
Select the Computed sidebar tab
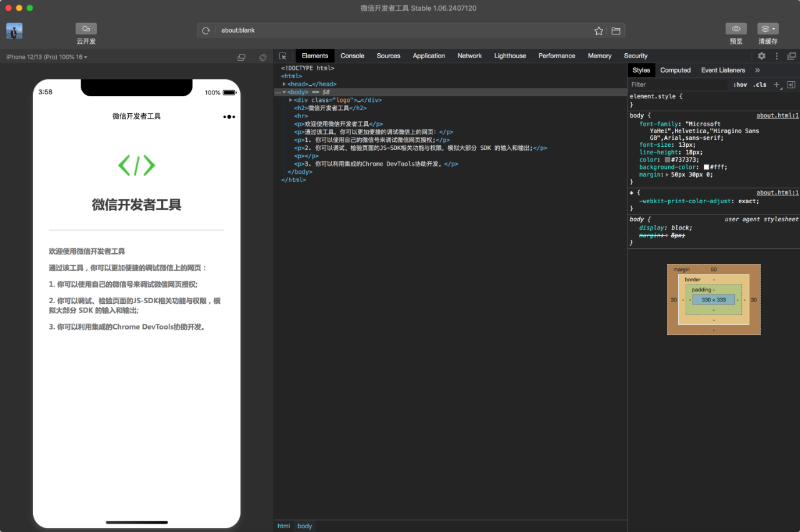pos(676,71)
